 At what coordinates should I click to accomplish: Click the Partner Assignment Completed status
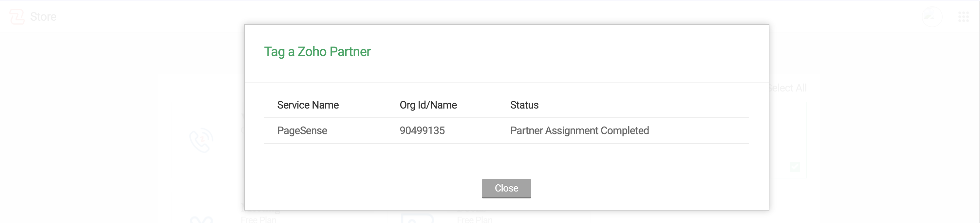(579, 131)
